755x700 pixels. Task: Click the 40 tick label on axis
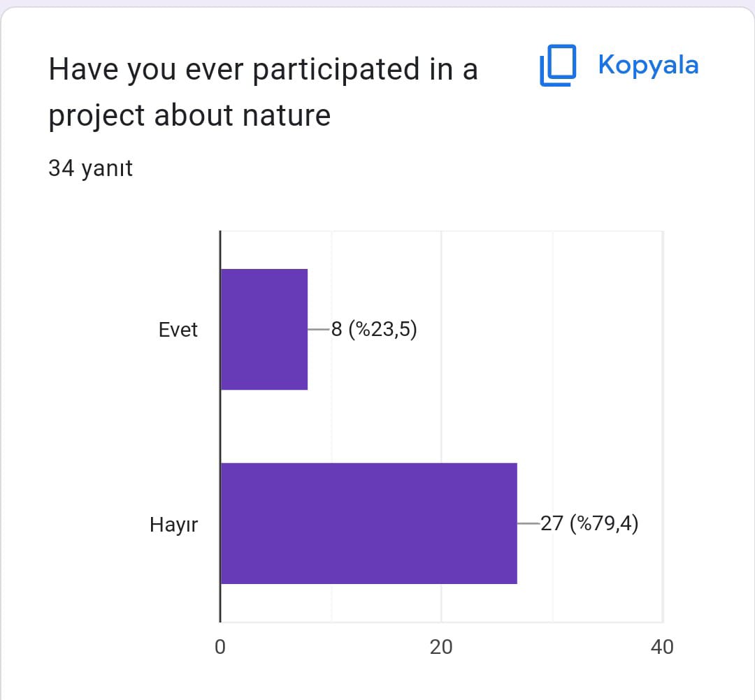[x=661, y=647]
